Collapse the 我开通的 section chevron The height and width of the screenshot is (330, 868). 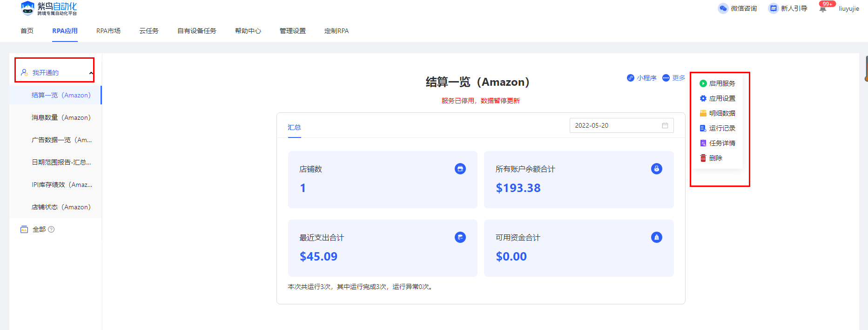tap(91, 73)
